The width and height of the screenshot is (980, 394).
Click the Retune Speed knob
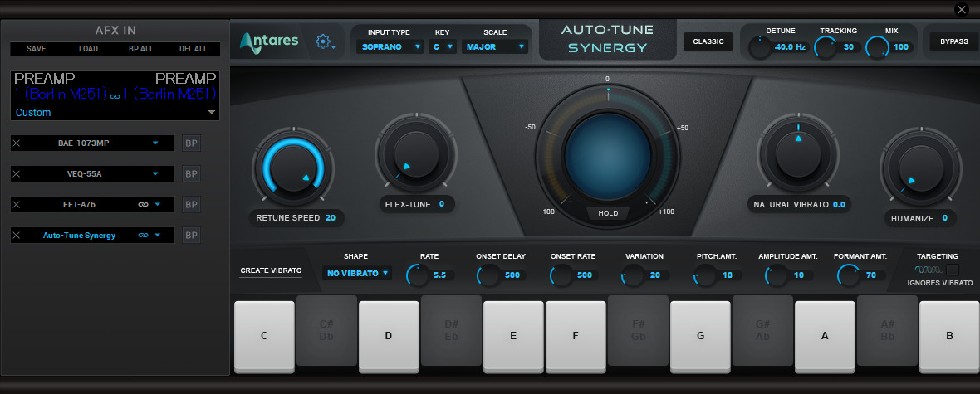(293, 168)
